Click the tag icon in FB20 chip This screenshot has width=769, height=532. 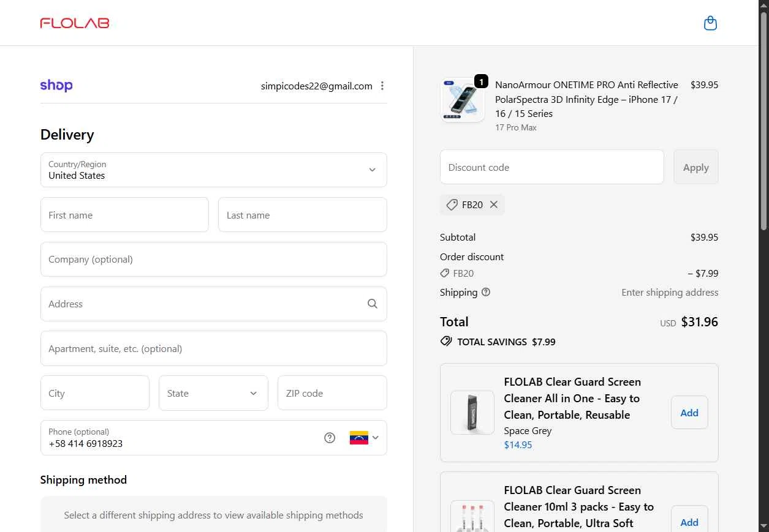click(452, 205)
